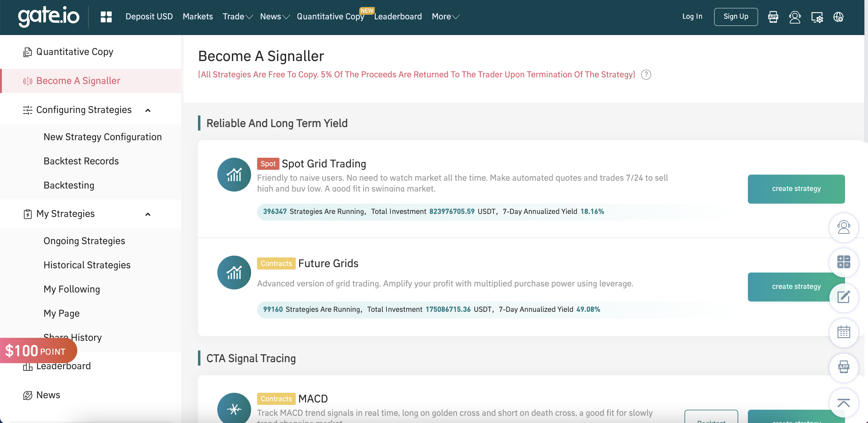The height and width of the screenshot is (423, 868).
Task: Click the help question mark icon
Action: click(646, 75)
